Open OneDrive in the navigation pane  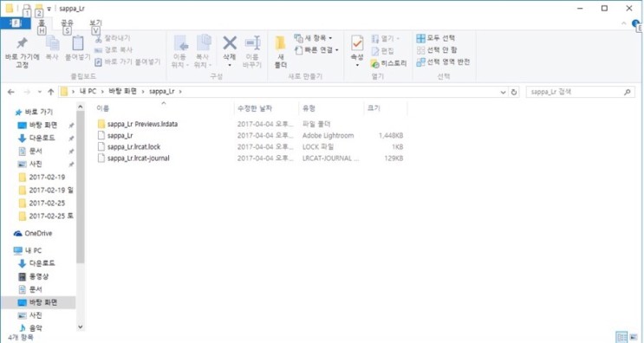tap(38, 234)
